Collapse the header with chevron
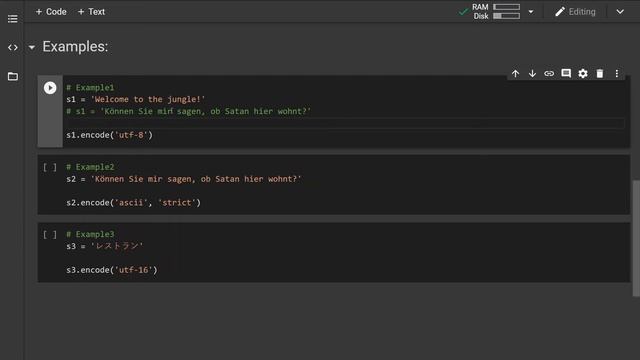 point(620,12)
